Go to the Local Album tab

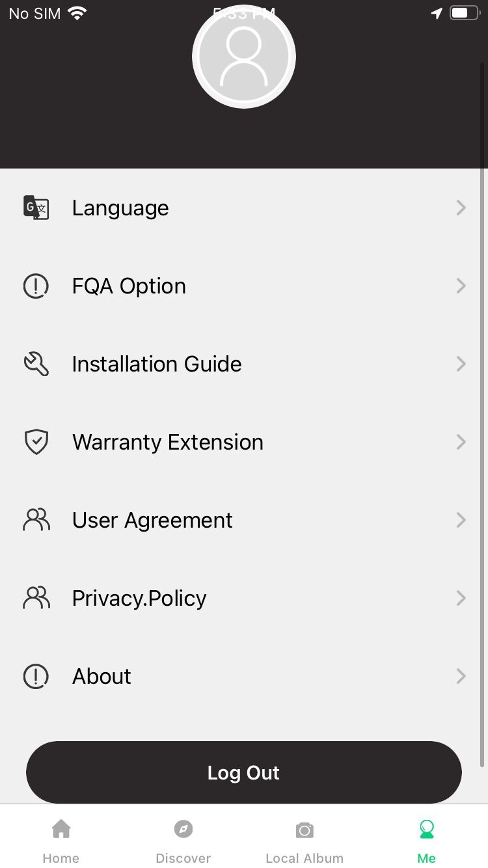pos(305,840)
